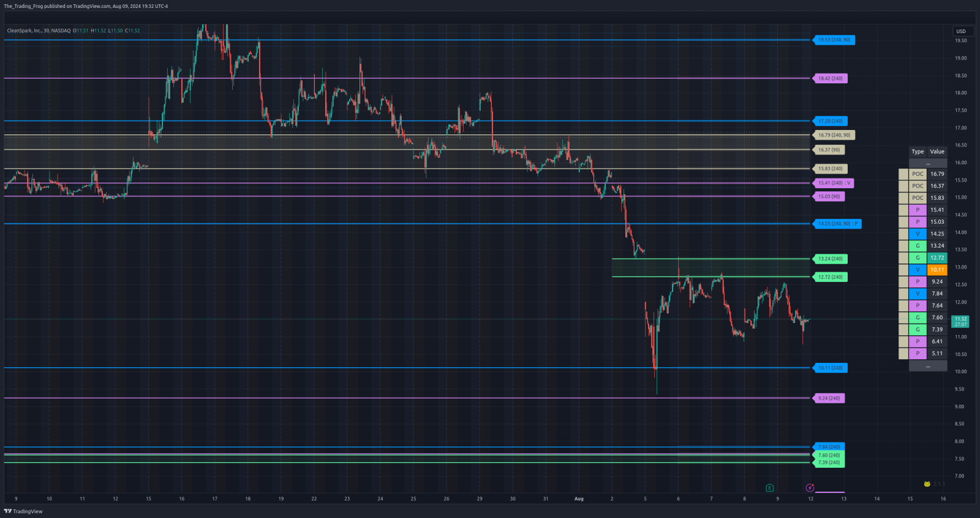This screenshot has width=980, height=518.
Task: Click beige swatch left of 6.41 row
Action: pos(903,341)
